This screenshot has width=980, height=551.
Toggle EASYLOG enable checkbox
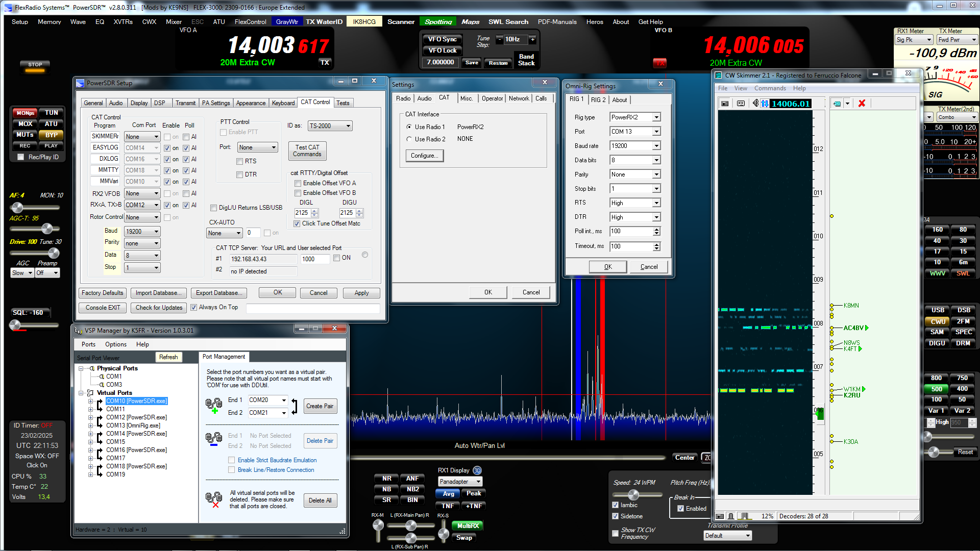tap(167, 148)
